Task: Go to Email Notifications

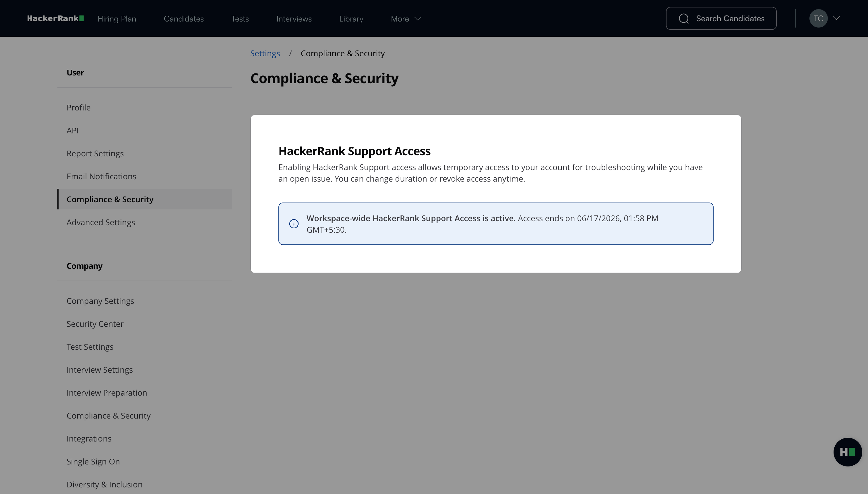Action: (x=102, y=176)
